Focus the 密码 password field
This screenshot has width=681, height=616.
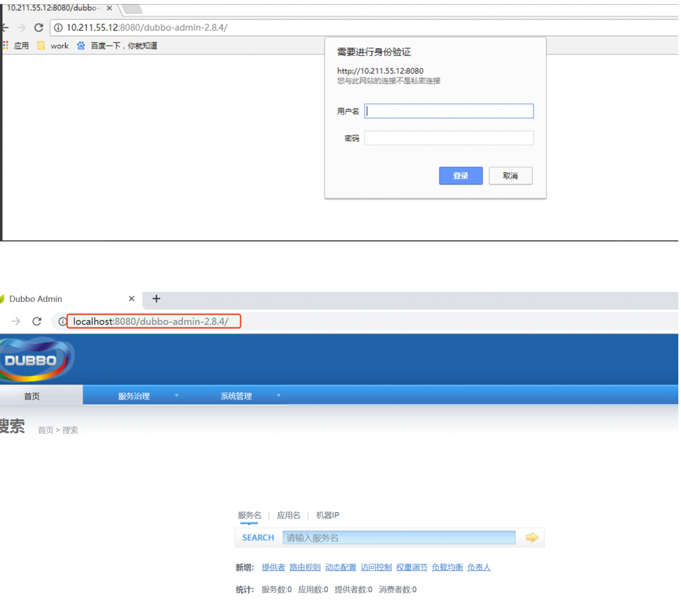[449, 138]
